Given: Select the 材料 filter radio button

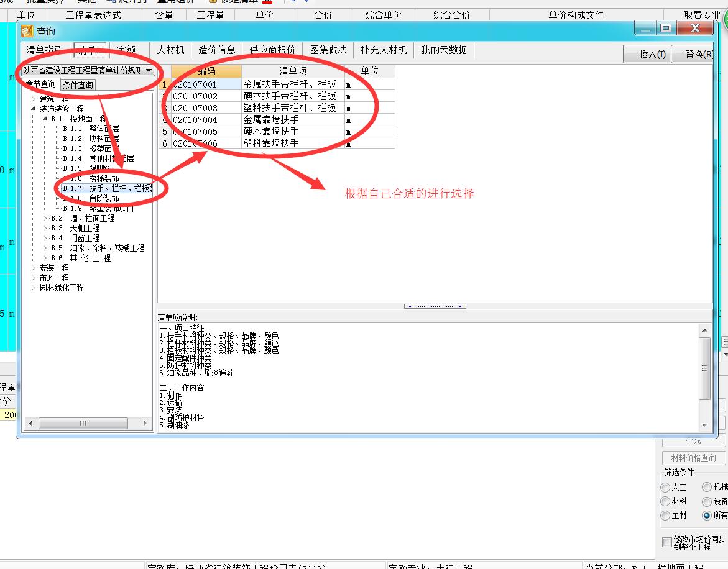Looking at the screenshot, I should 665,501.
